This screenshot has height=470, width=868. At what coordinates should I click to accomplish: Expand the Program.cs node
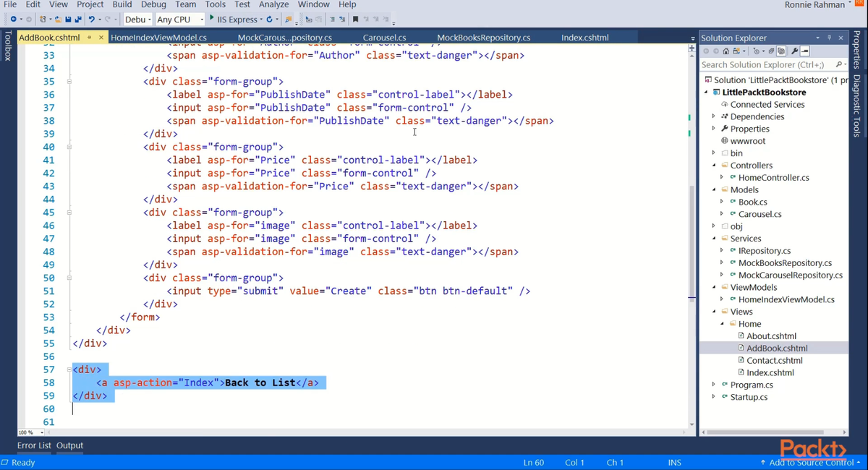714,385
